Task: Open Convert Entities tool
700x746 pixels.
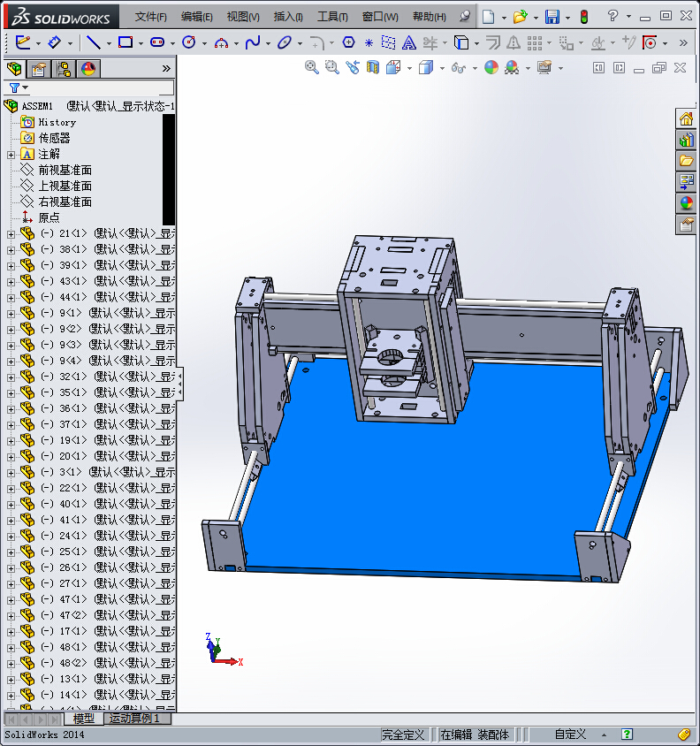Action: [461, 42]
